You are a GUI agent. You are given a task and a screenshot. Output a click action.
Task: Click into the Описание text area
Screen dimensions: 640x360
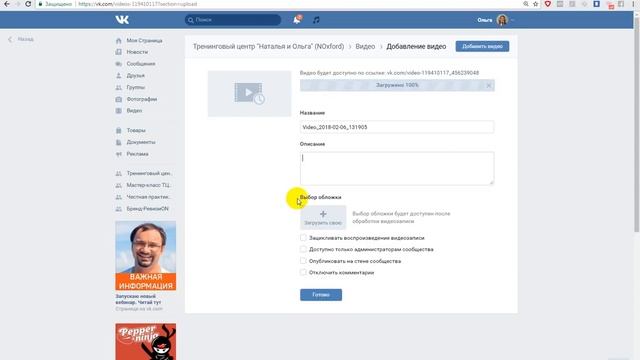tap(397, 168)
